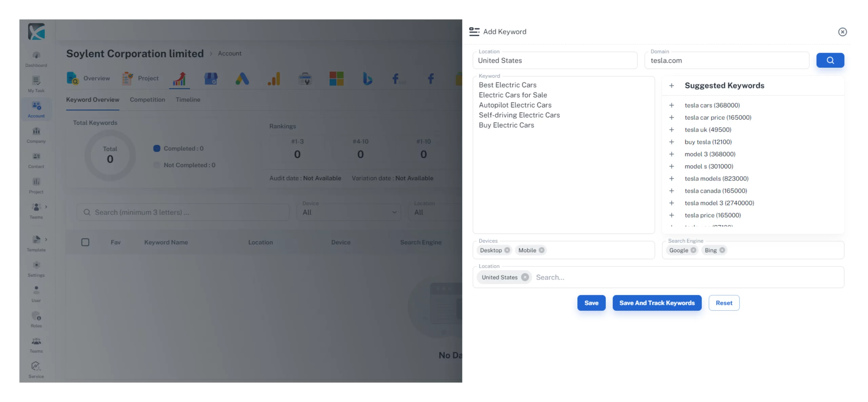Open Service in the sidebar

tap(36, 370)
